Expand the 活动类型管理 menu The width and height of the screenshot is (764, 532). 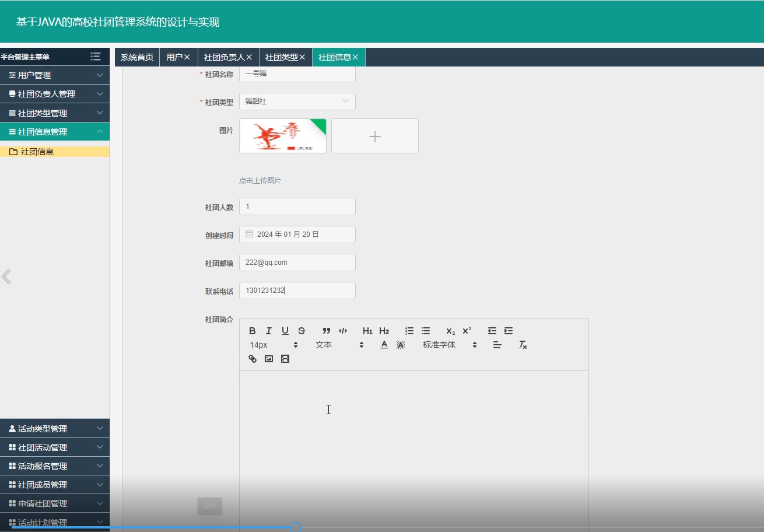(55, 429)
